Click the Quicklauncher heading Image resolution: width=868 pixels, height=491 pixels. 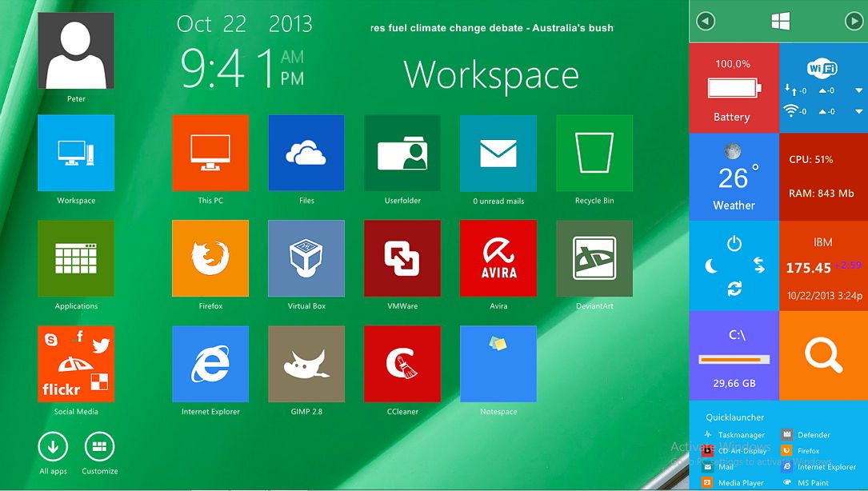coord(734,417)
